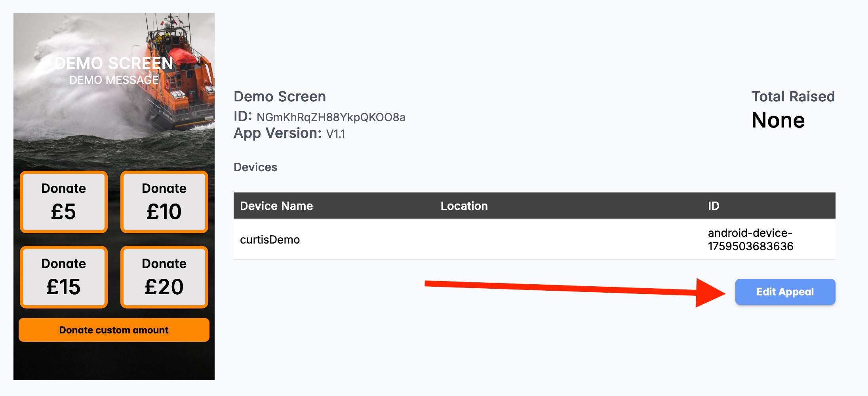Click the android-device ID cell
The width and height of the screenshot is (868, 396).
750,240
